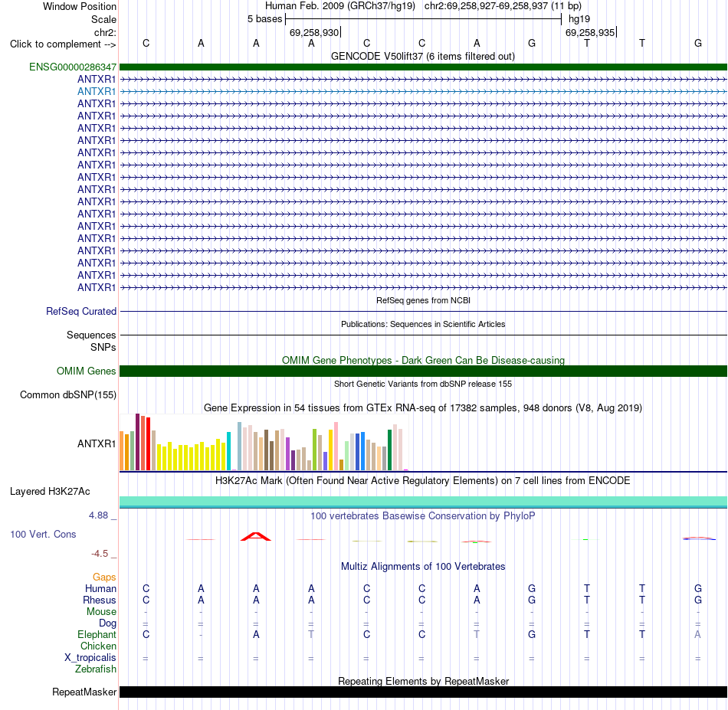This screenshot has height=710, width=728.
Task: Click the Mouse species label
Action: [x=101, y=612]
